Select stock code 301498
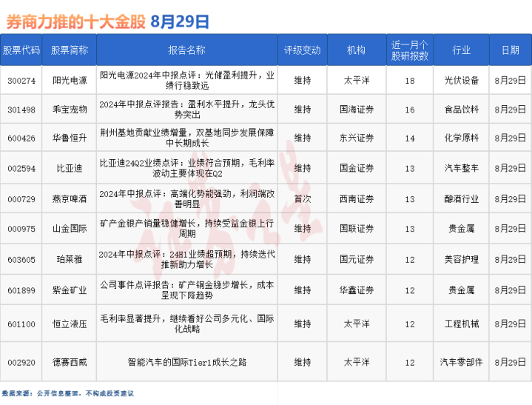This screenshot has width=532, height=405. [21, 110]
